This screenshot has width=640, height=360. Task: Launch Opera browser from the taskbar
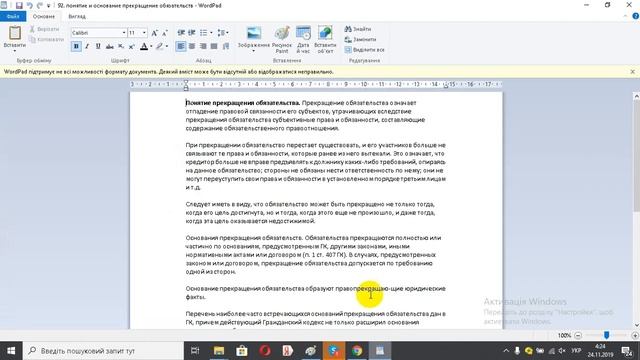265,351
